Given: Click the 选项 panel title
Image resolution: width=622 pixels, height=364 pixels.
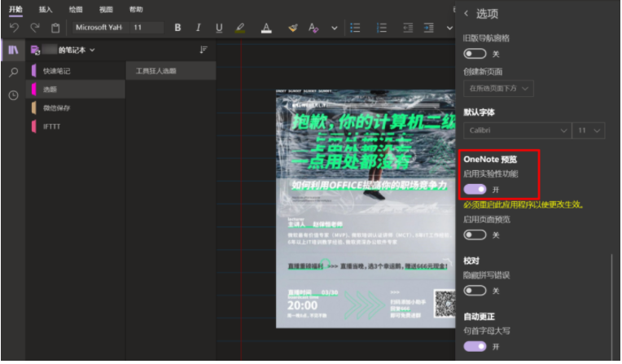Looking at the screenshot, I should tap(487, 14).
